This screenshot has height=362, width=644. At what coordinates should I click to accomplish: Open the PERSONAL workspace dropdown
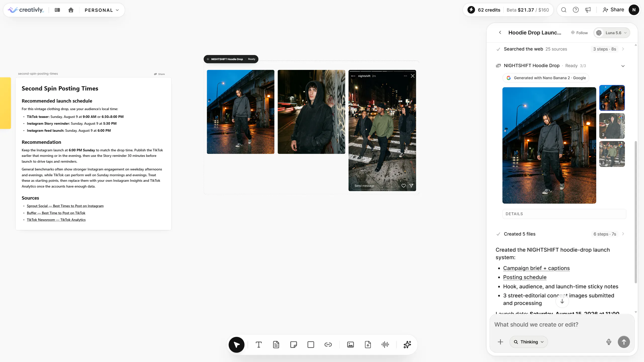pos(102,10)
